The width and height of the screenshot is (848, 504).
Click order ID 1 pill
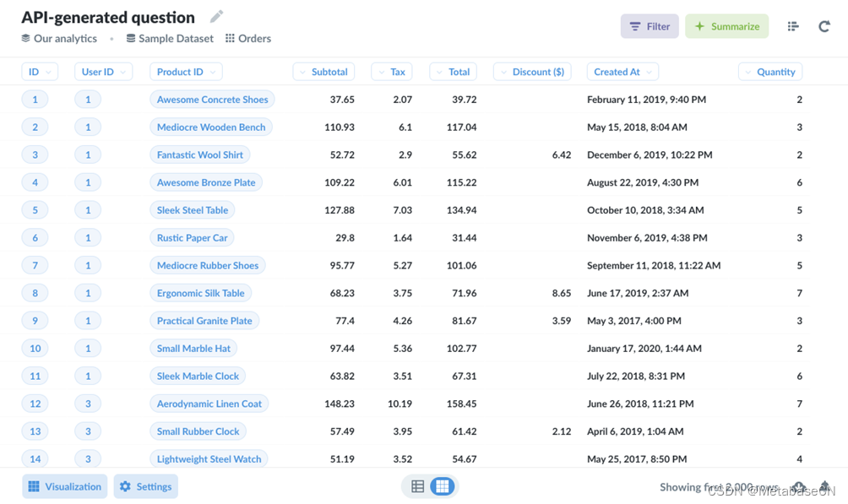click(35, 100)
